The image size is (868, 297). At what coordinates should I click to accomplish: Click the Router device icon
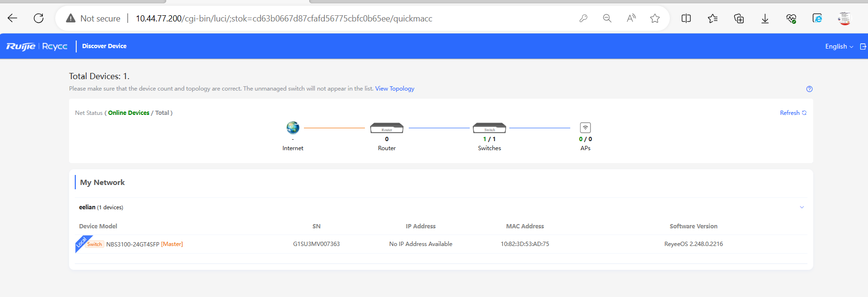tap(386, 128)
